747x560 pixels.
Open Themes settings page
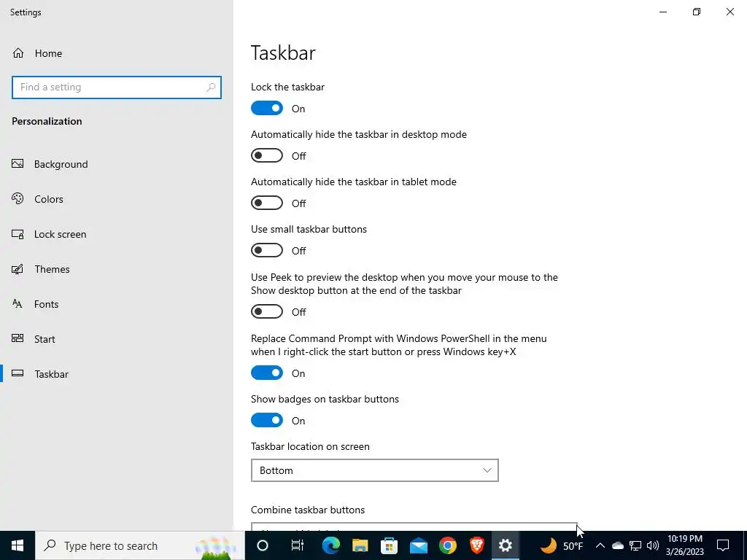[52, 269]
